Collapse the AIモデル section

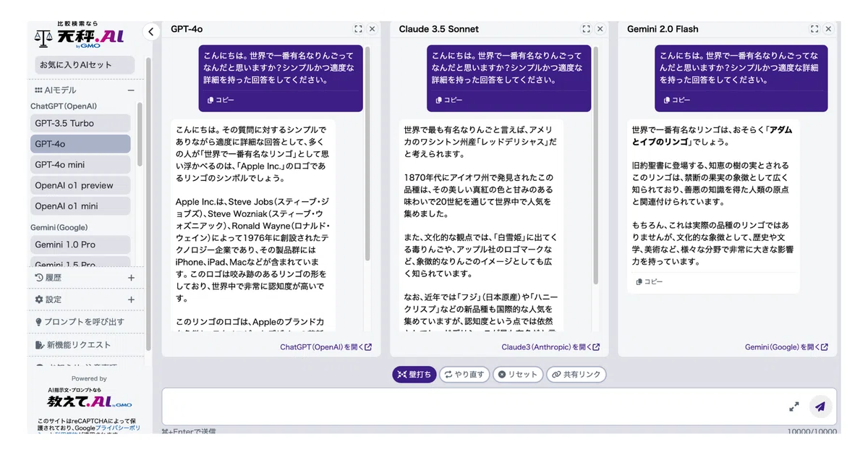pyautogui.click(x=131, y=90)
